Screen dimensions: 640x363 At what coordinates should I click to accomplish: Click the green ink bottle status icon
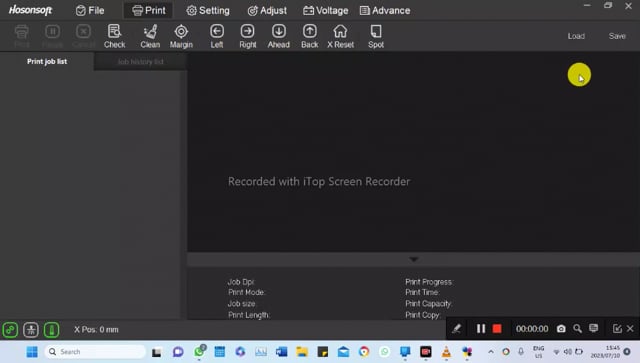51,330
